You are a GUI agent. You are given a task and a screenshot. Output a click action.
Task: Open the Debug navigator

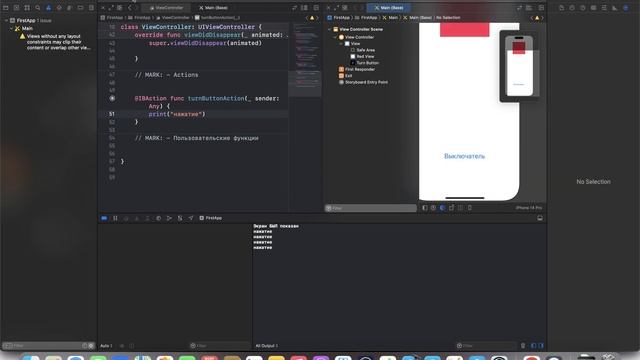coord(69,8)
